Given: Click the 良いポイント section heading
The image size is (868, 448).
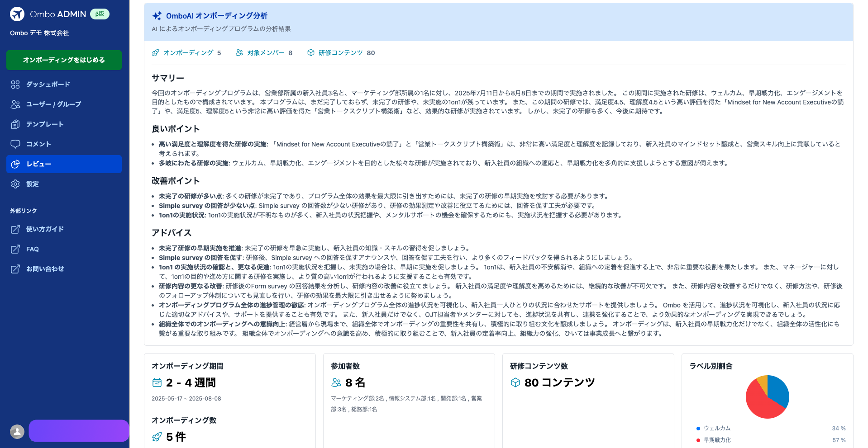Looking at the screenshot, I should pyautogui.click(x=176, y=129).
